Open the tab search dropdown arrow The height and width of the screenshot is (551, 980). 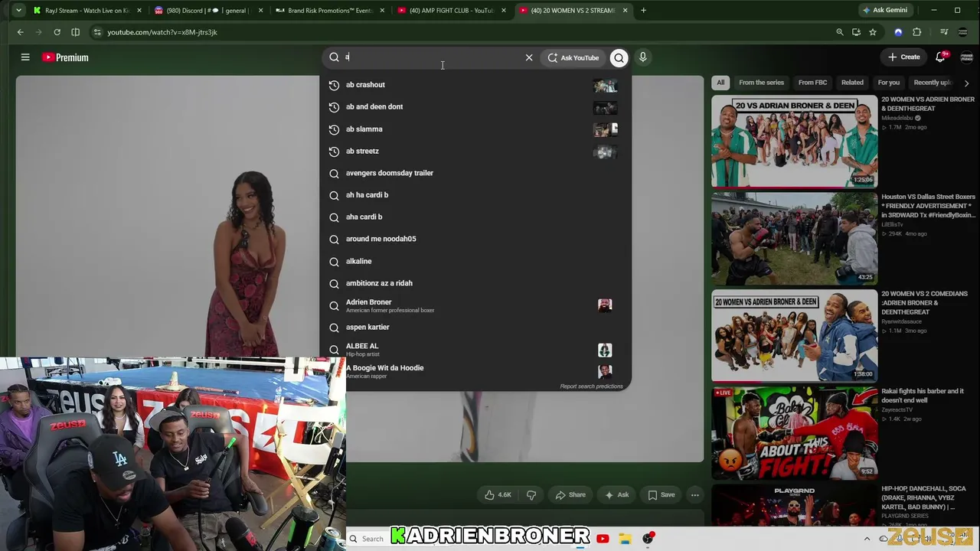click(18, 11)
